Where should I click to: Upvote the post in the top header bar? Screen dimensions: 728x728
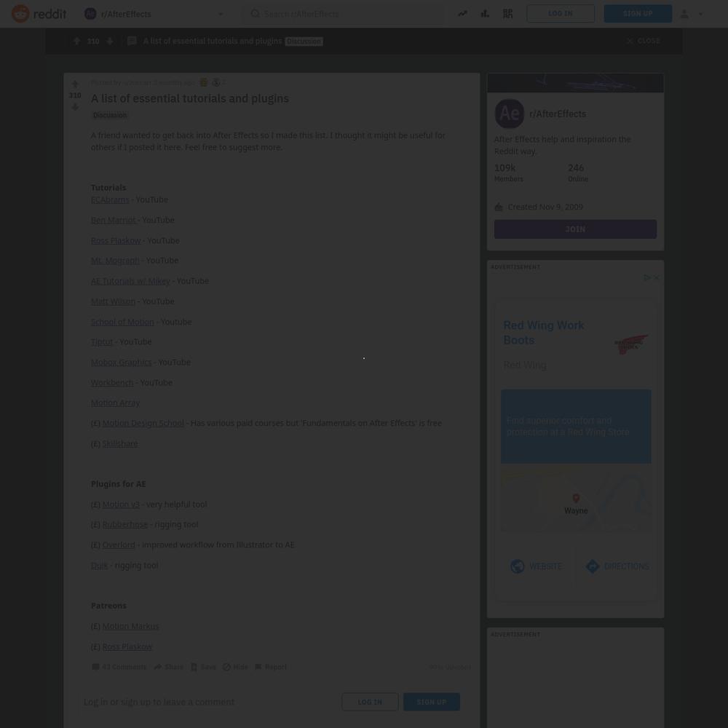point(77,41)
